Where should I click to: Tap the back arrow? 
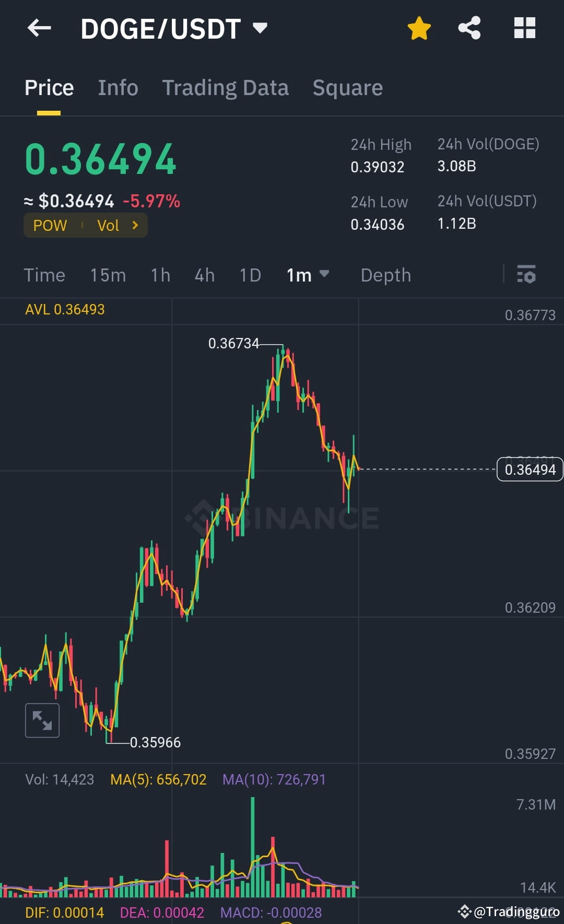39,29
